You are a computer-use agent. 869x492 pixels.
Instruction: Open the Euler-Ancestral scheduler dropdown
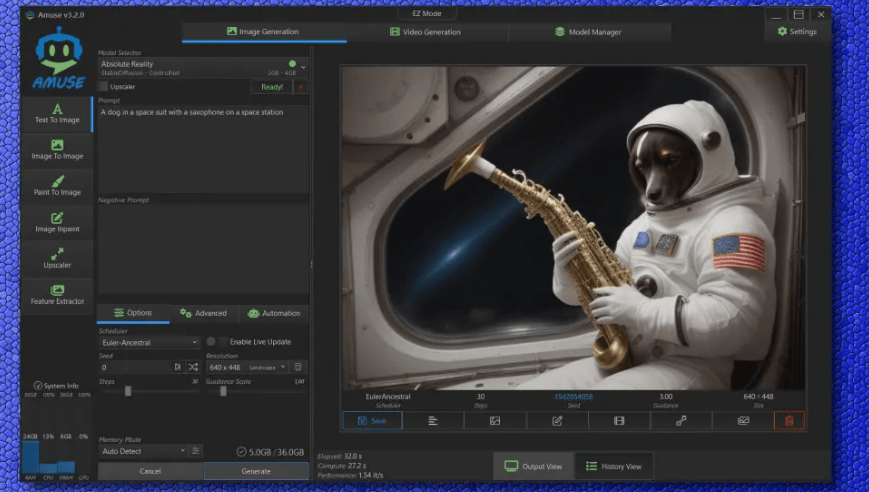click(x=150, y=342)
